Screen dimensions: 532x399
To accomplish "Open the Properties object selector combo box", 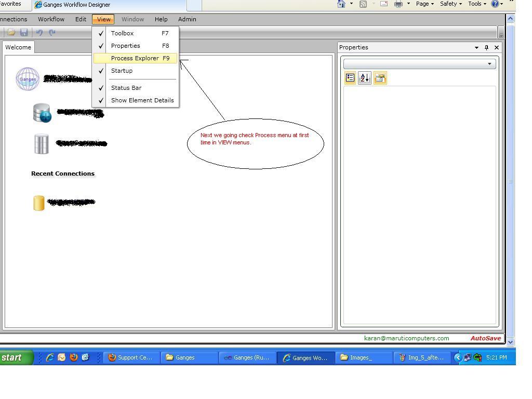I will pyautogui.click(x=419, y=64).
